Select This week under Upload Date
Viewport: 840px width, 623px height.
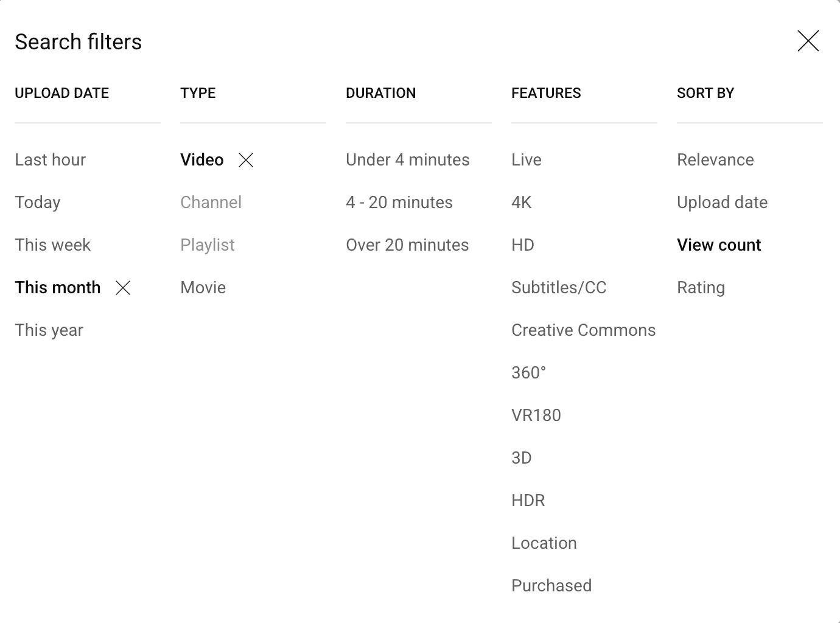click(52, 245)
